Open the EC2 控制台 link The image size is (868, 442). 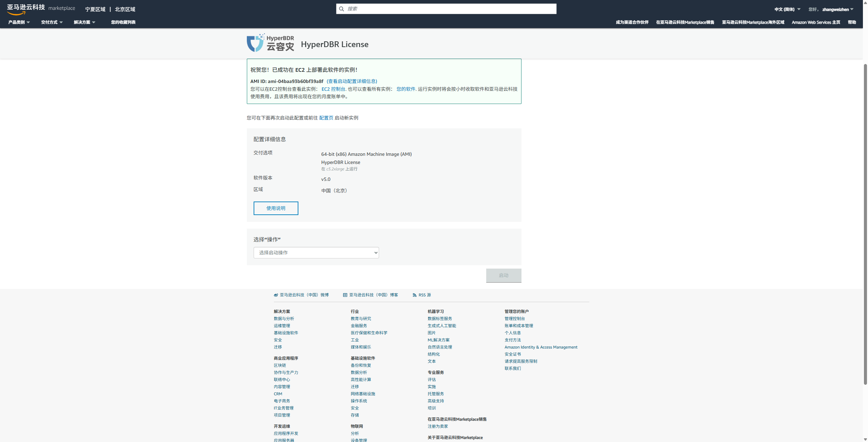point(333,89)
